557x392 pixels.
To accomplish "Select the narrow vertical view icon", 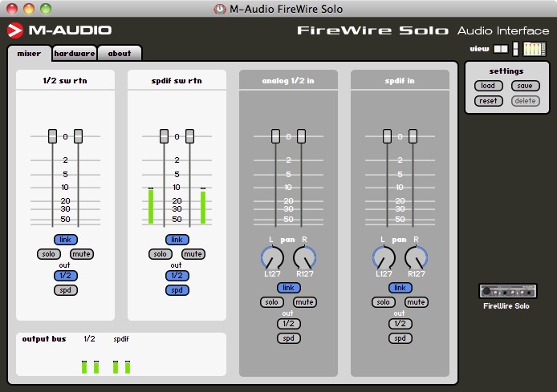I will point(516,49).
